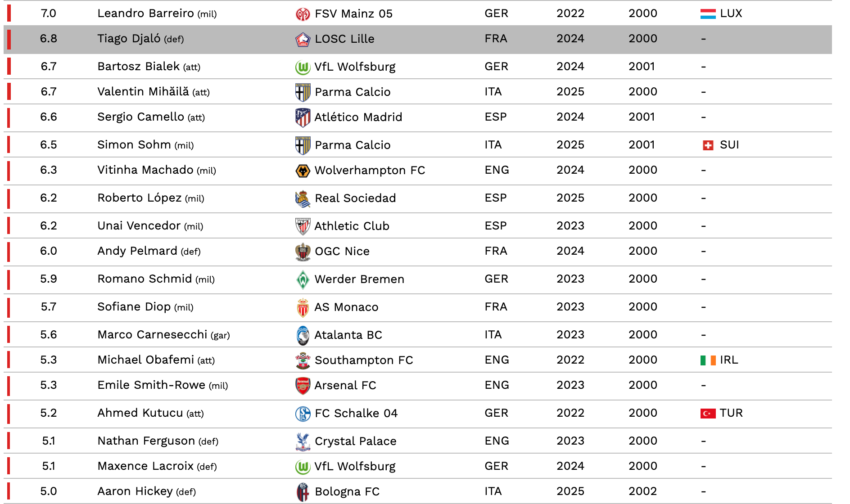Click the Arsenal FC cannon crest
850x504 pixels.
[303, 386]
